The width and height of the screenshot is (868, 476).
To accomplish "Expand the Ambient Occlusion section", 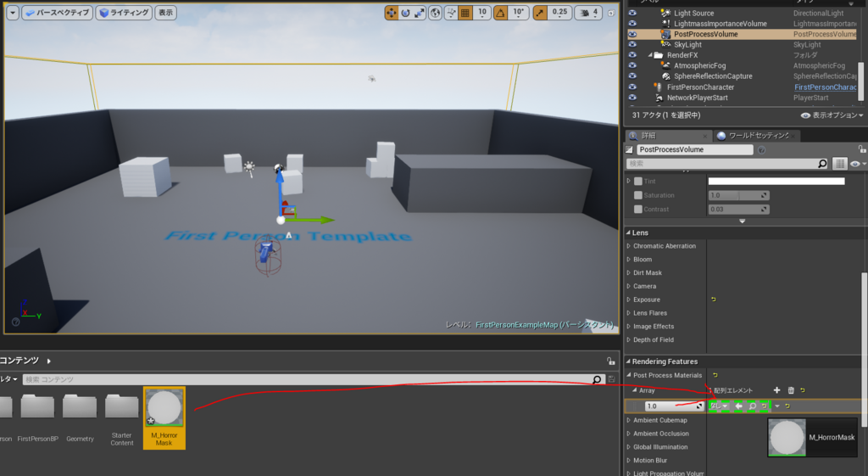I will pyautogui.click(x=628, y=434).
